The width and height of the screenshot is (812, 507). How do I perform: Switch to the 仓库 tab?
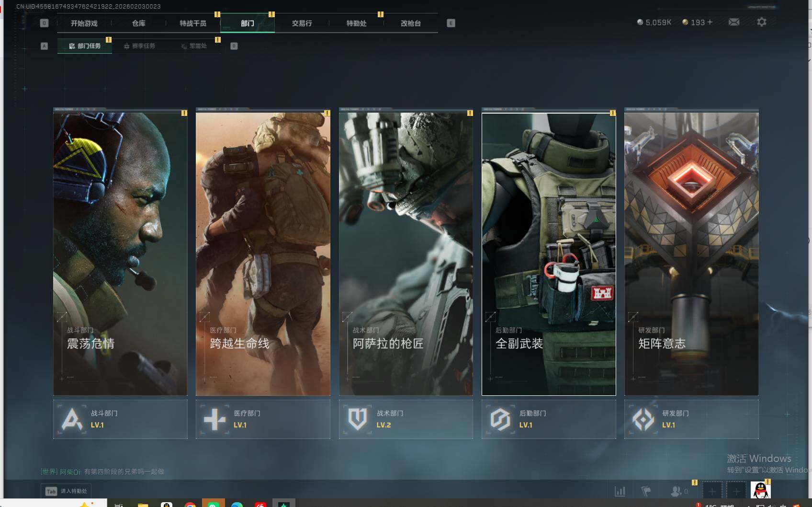tap(139, 23)
